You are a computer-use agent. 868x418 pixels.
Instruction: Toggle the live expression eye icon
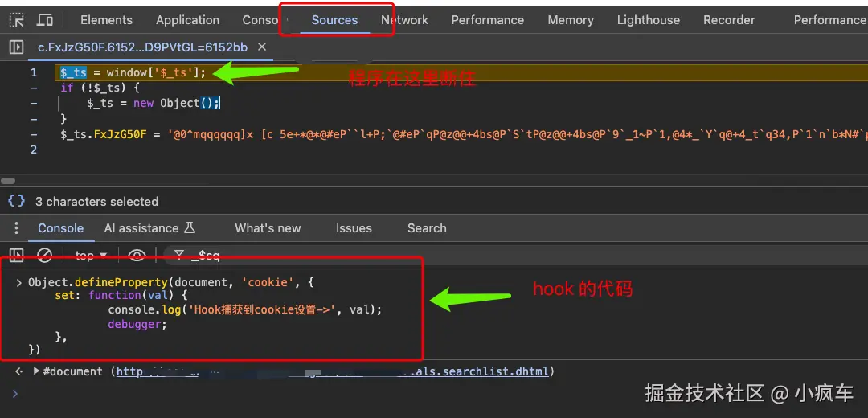(x=137, y=256)
